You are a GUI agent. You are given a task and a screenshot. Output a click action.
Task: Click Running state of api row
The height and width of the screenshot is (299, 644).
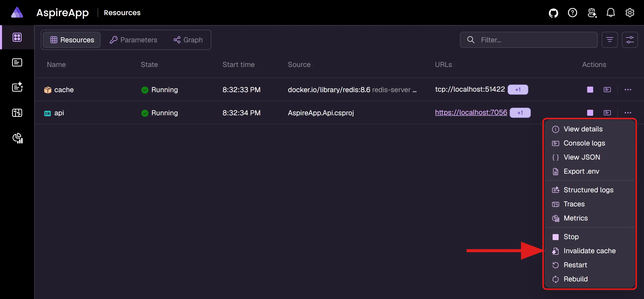coord(159,113)
